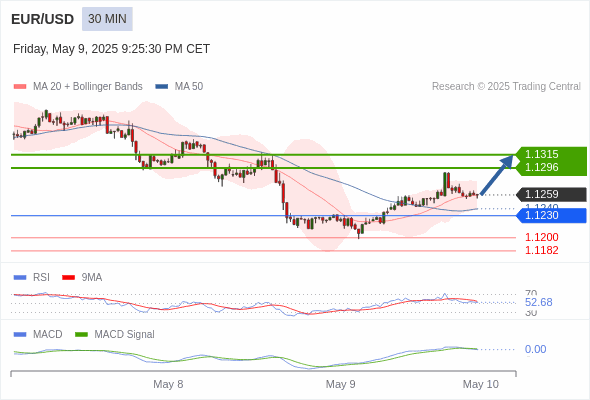Click the MACD legend label
The height and width of the screenshot is (400, 590).
[48, 335]
